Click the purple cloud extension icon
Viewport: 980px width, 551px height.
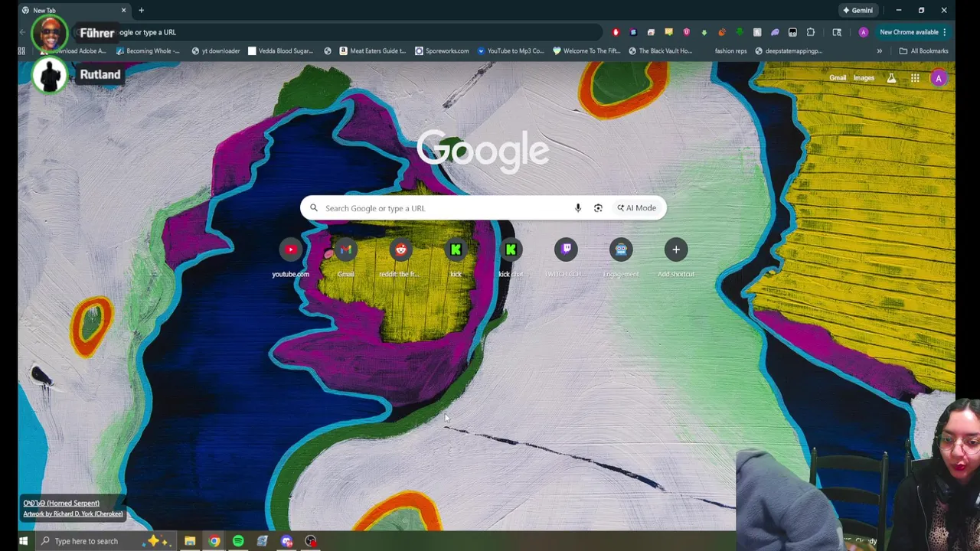pyautogui.click(x=775, y=32)
